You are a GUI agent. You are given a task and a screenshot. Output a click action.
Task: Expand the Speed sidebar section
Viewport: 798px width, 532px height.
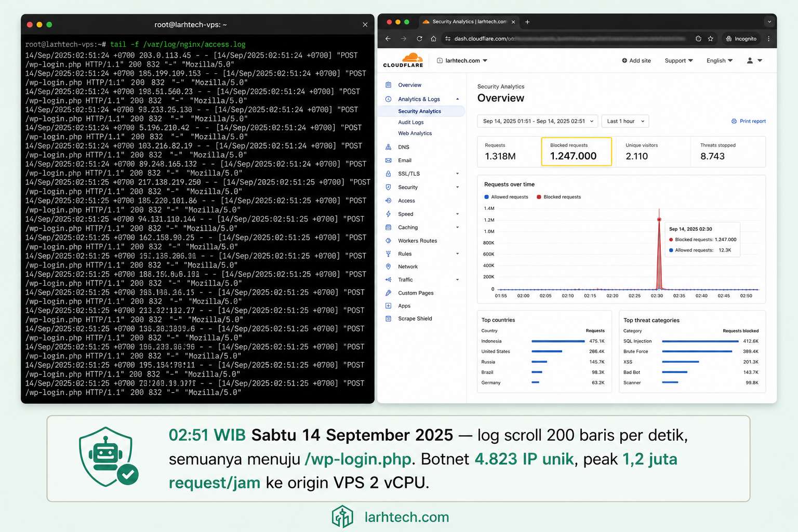point(458,214)
